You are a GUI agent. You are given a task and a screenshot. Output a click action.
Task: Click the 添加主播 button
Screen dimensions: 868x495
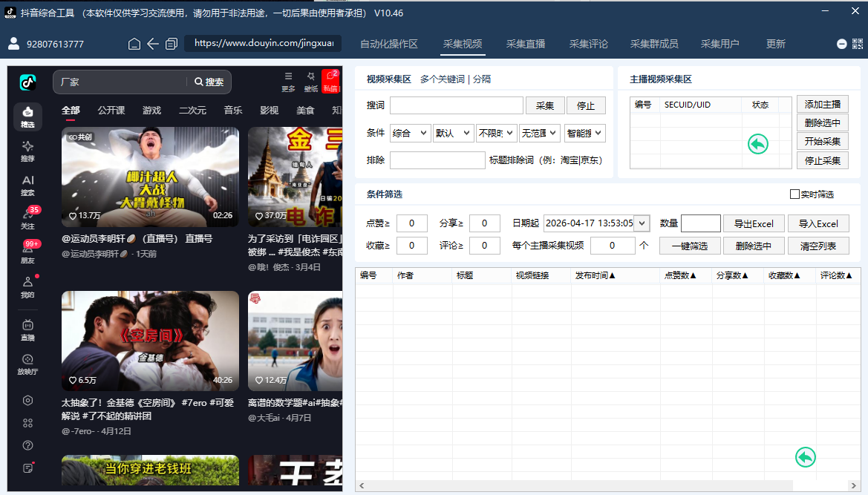822,104
